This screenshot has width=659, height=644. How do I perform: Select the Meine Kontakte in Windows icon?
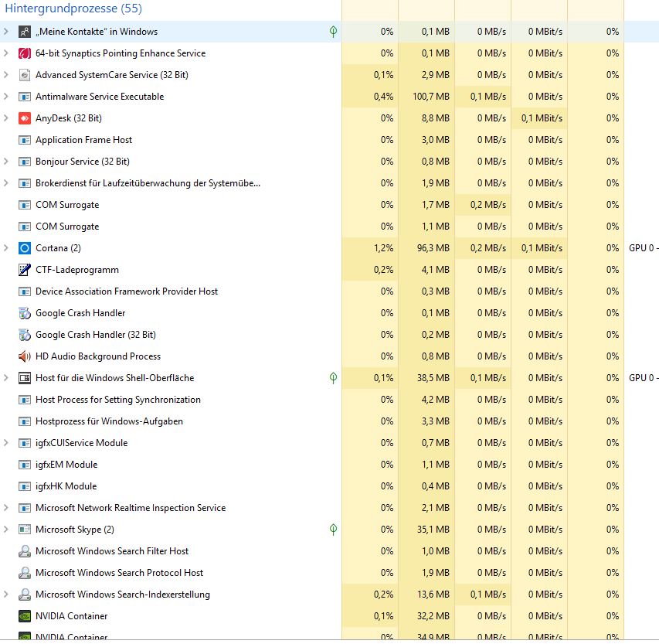[25, 32]
